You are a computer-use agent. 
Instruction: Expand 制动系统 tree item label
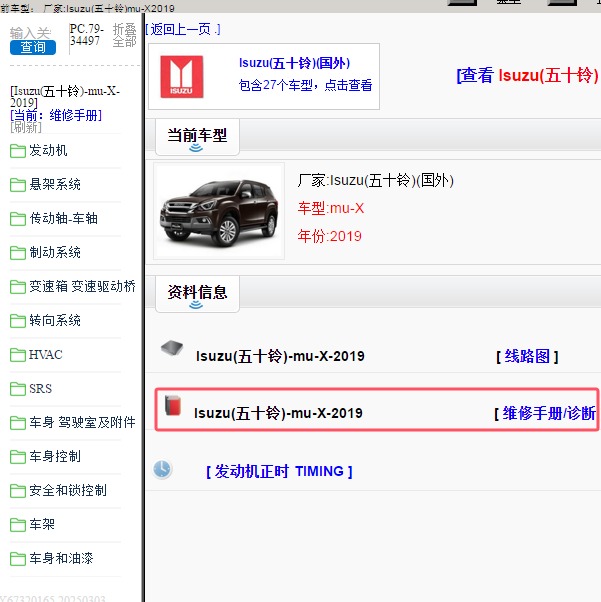pos(55,252)
